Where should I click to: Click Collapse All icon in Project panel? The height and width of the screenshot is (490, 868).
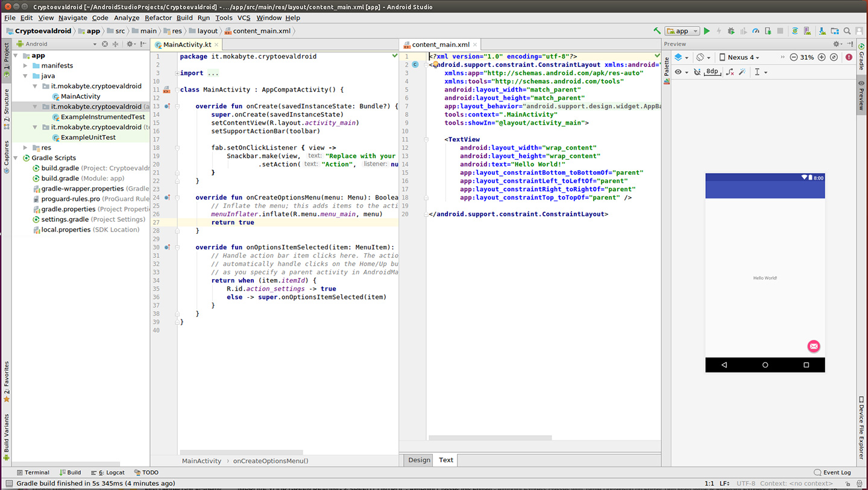116,44
